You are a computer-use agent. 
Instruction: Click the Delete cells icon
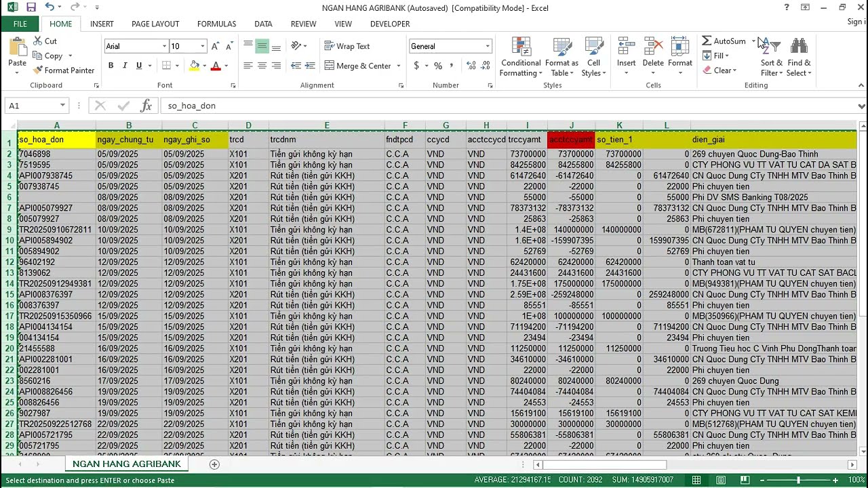point(653,47)
